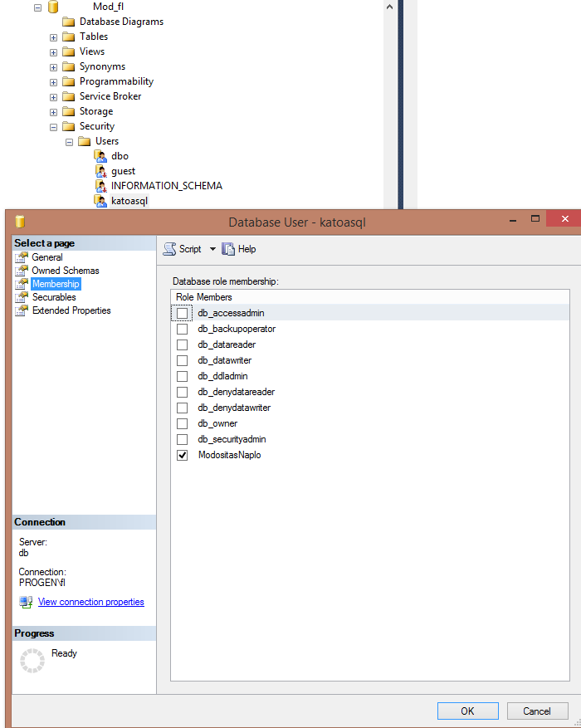Toggle the db_denydatawriter checkbox
The height and width of the screenshot is (728, 581).
pyautogui.click(x=183, y=408)
